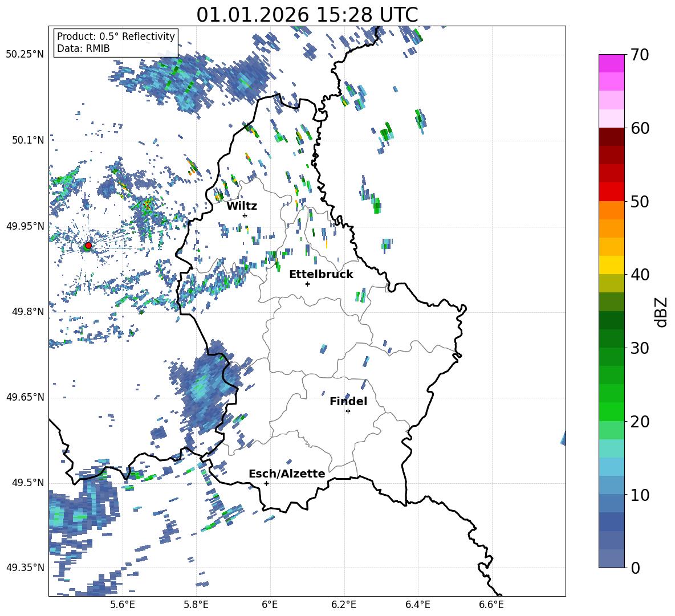
Task: Click the Wiltz city label
Action: (x=242, y=206)
